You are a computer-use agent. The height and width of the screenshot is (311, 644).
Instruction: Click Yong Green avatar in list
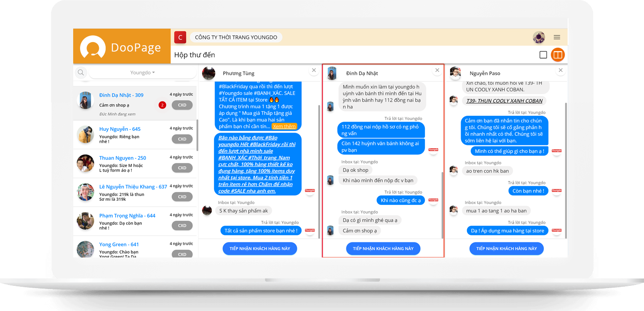click(x=85, y=249)
